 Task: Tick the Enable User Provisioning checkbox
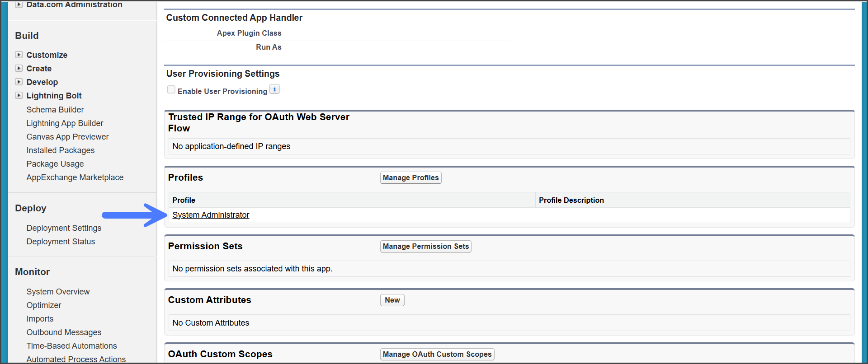pyautogui.click(x=171, y=90)
